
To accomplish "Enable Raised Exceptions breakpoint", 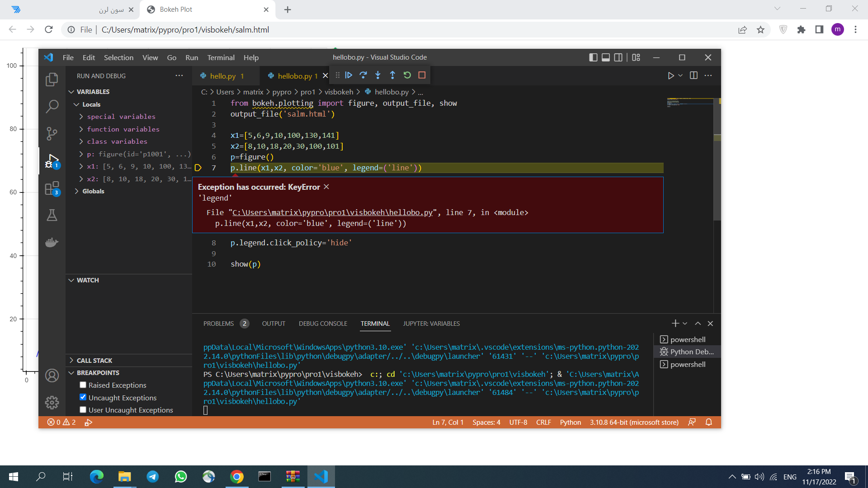I will tap(83, 385).
